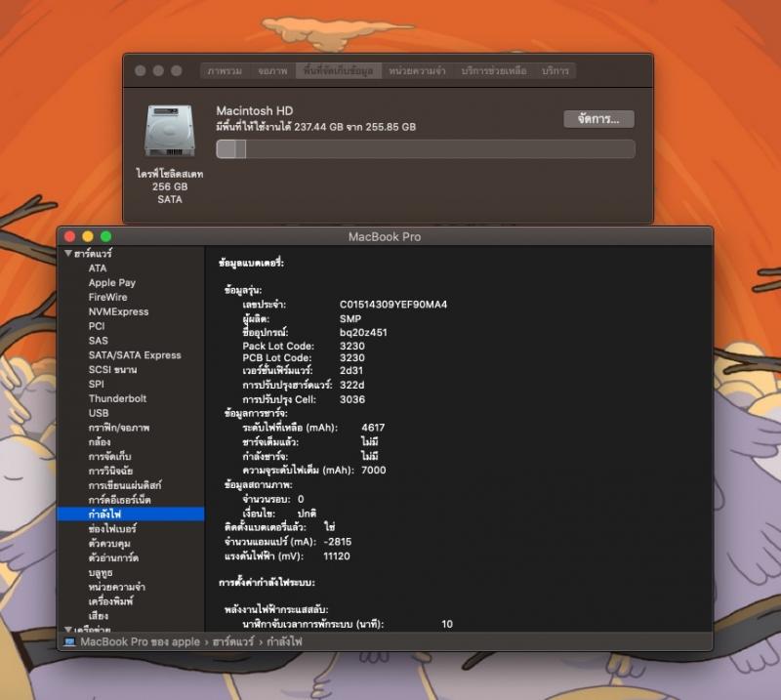
Task: Select การ์ดอีเธอร์เน็ต in the sidebar
Action: 119,500
